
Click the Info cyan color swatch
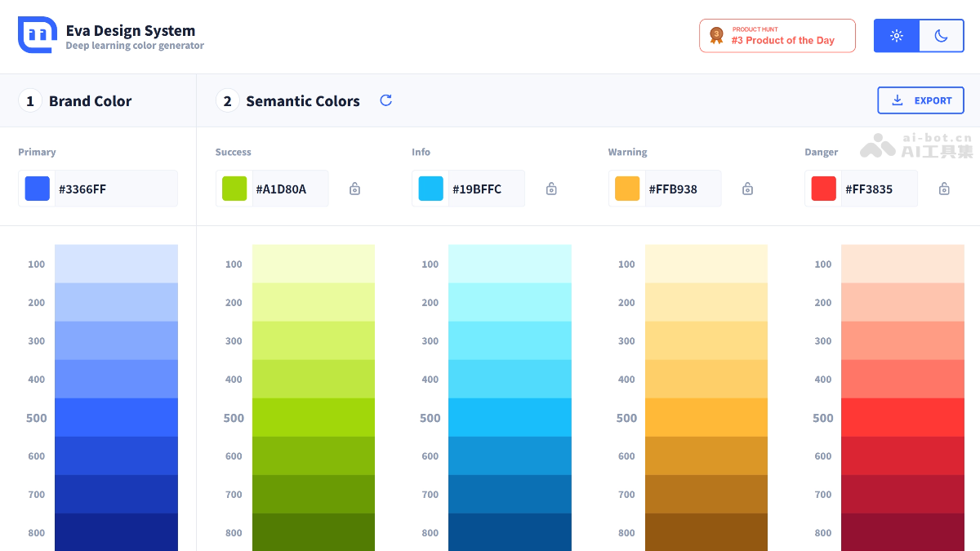click(x=430, y=188)
